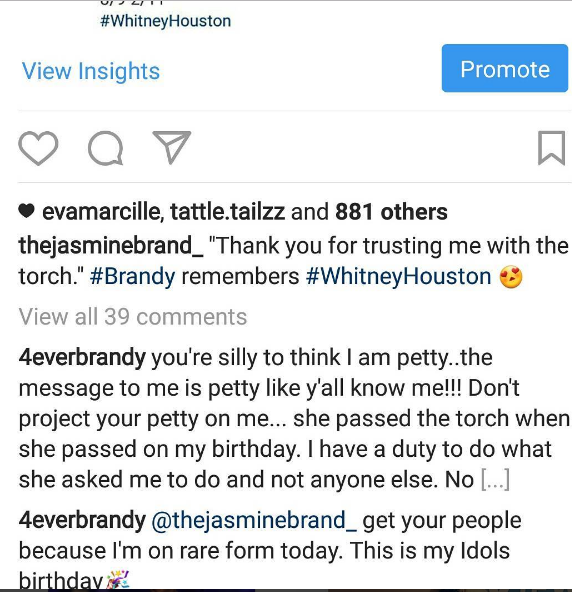Share the post via paper plane icon
The image size is (572, 592).
click(x=171, y=147)
